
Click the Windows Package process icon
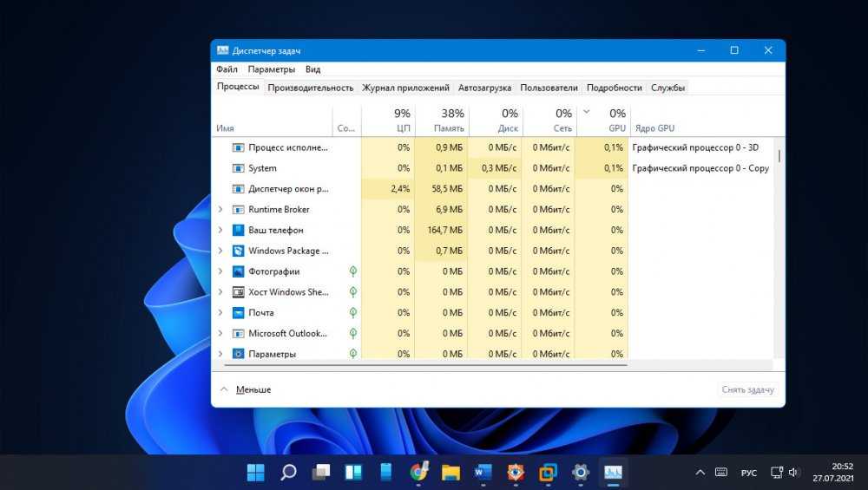click(239, 251)
